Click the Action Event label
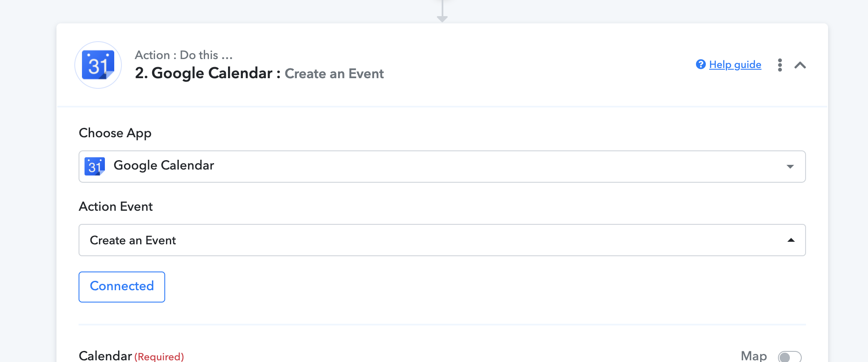868x362 pixels. (x=116, y=206)
